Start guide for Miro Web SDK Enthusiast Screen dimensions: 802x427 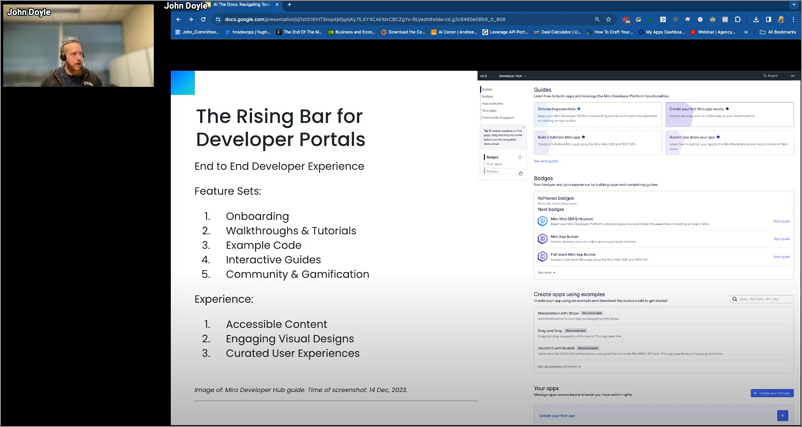(x=782, y=221)
